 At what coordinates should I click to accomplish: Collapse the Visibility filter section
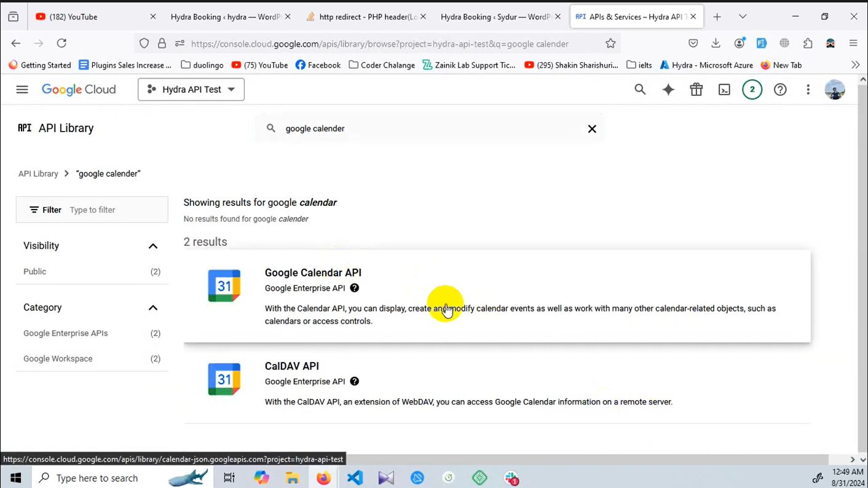153,246
